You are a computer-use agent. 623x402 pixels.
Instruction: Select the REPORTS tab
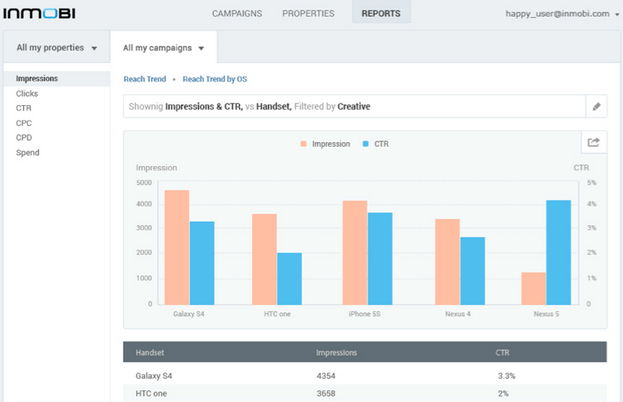381,12
